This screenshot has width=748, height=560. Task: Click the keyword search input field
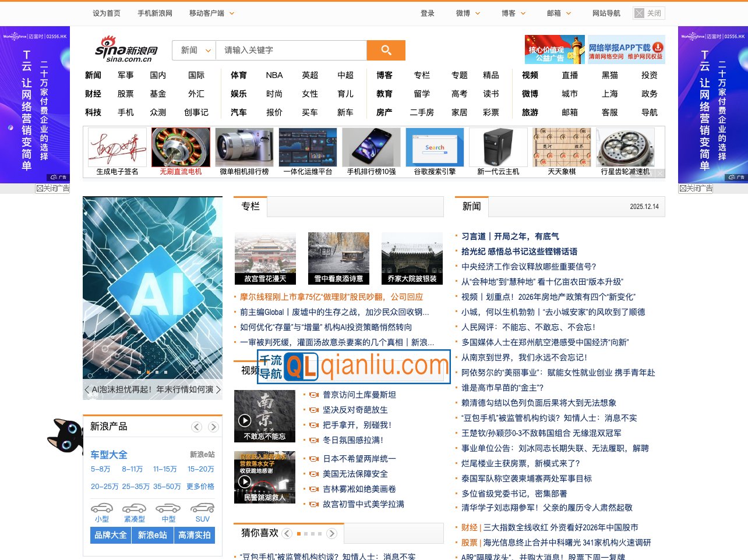pyautogui.click(x=285, y=50)
